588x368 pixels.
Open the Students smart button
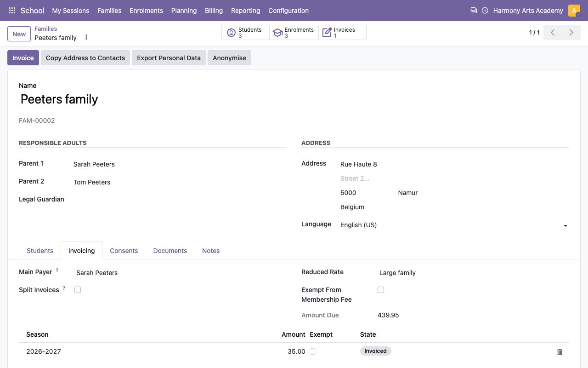(x=245, y=33)
